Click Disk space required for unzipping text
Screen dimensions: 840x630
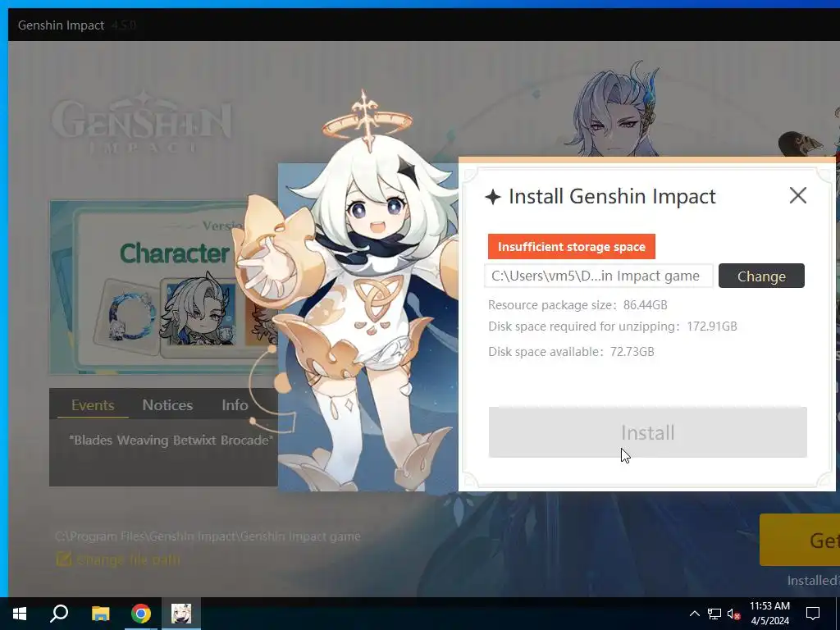coord(612,326)
